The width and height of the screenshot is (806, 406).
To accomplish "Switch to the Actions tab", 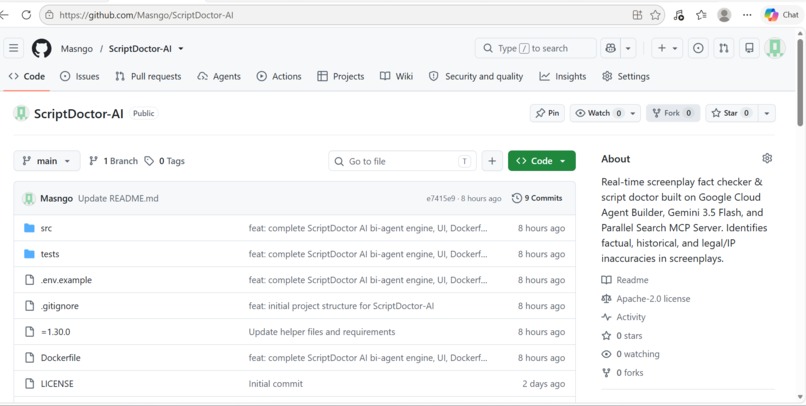I will (x=279, y=76).
